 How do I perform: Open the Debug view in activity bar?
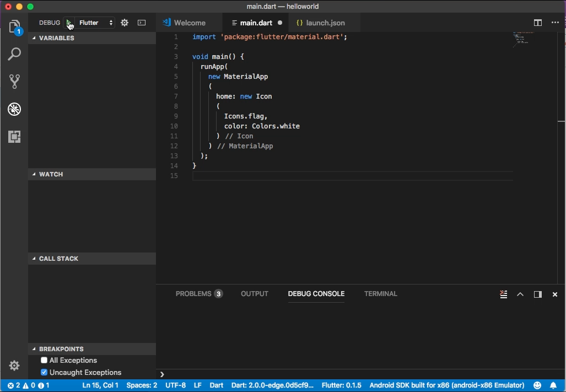click(x=14, y=109)
